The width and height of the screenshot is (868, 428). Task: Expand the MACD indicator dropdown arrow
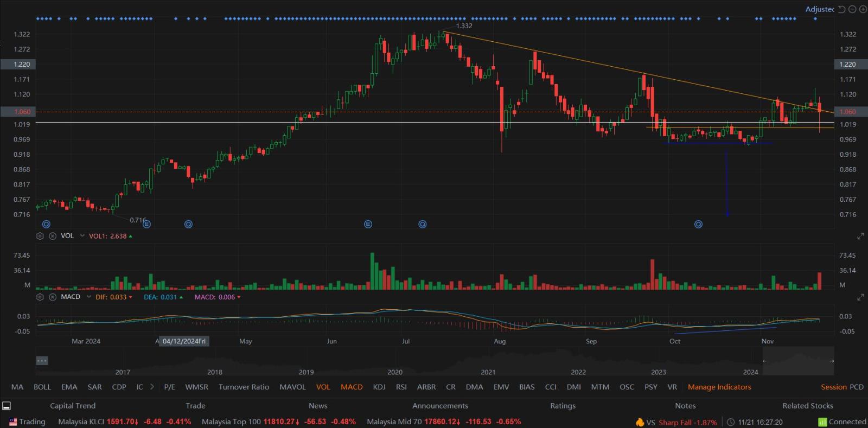pyautogui.click(x=89, y=297)
